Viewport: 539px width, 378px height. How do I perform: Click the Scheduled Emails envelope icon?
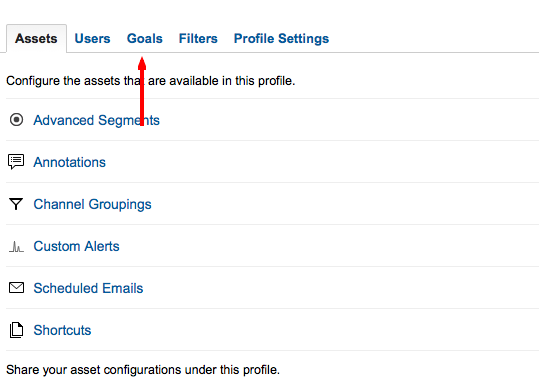pyautogui.click(x=16, y=288)
